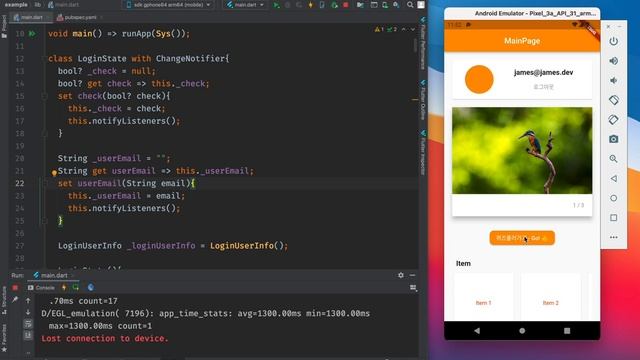Jump up the stack trace arrow in console
The width and height of the screenshot is (640, 360).
[28, 301]
